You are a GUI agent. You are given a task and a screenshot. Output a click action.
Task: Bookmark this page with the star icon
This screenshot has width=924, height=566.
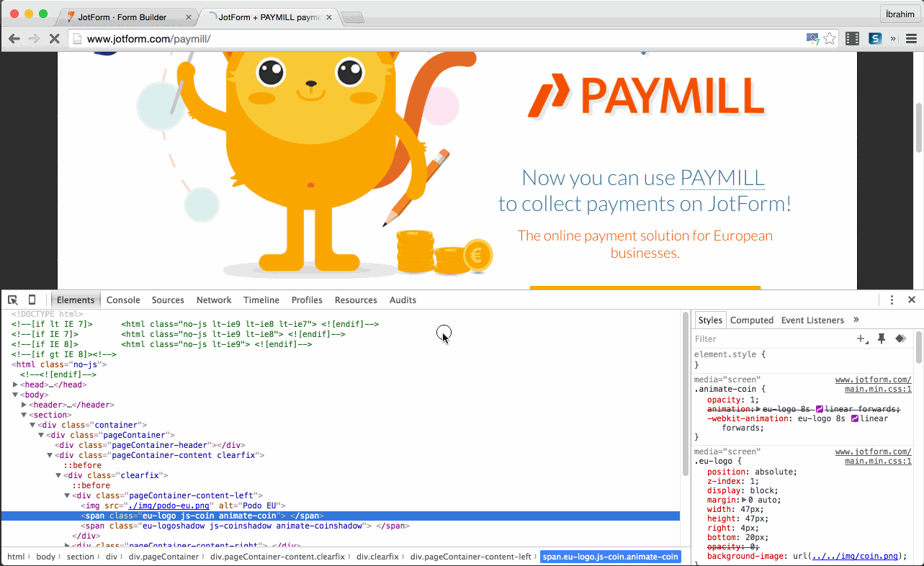pyautogui.click(x=830, y=39)
